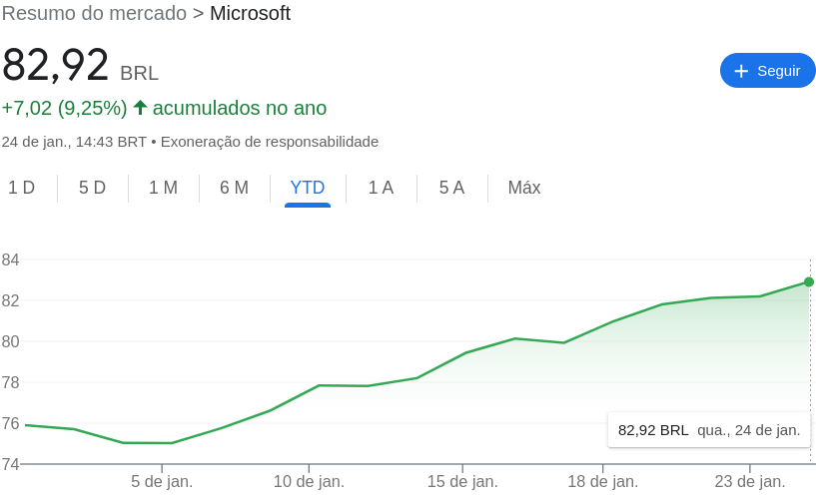The width and height of the screenshot is (816, 504).
Task: Click the 23 de jan. axis marker
Action: 750,481
